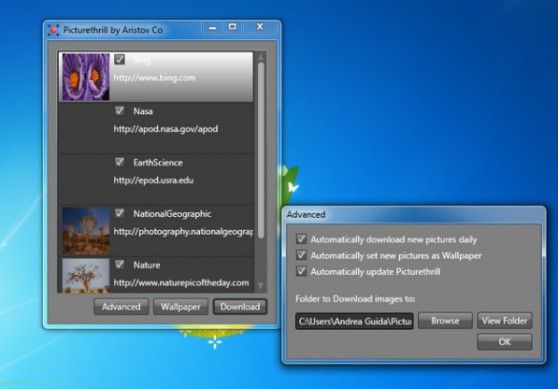The height and width of the screenshot is (389, 558).
Task: Click the photography.nationalgeographic URL text
Action: [183, 232]
